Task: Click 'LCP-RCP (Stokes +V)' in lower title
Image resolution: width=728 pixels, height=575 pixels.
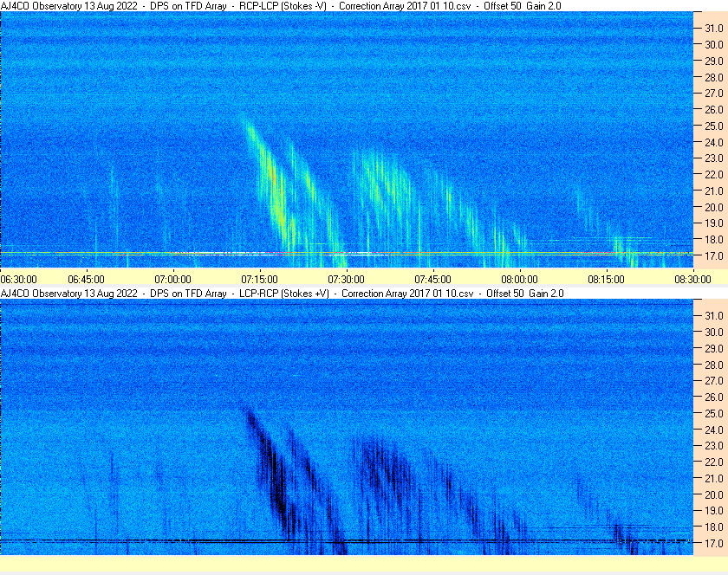Action: pos(284,294)
